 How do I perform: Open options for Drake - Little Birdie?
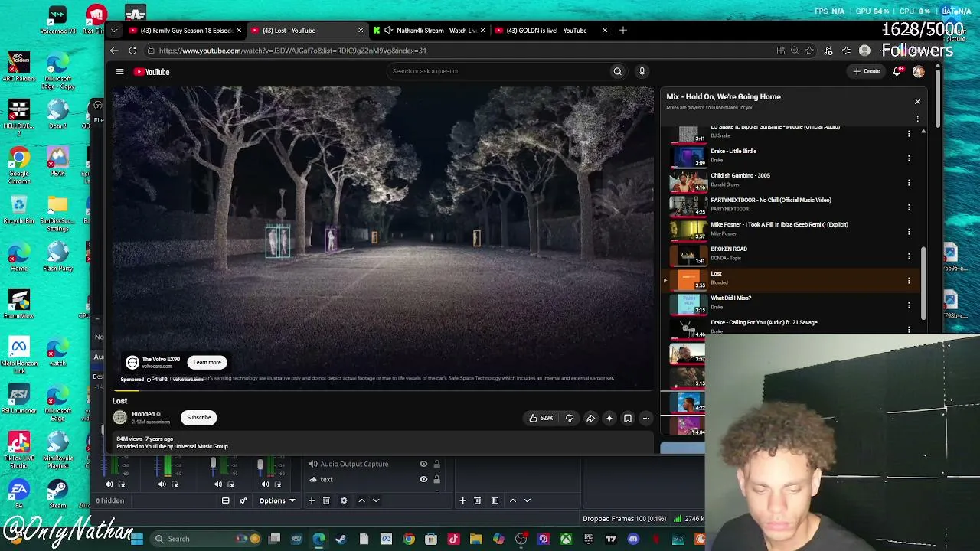point(909,158)
